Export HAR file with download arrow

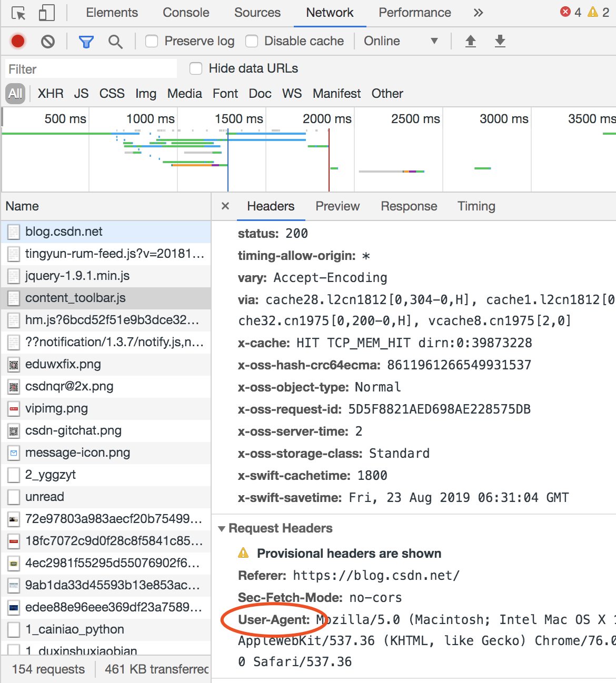500,41
